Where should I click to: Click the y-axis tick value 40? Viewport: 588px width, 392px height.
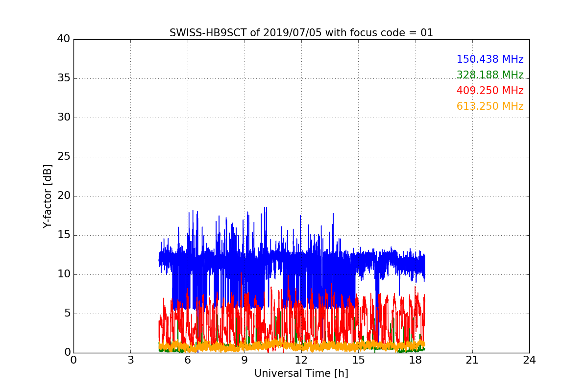coord(64,39)
